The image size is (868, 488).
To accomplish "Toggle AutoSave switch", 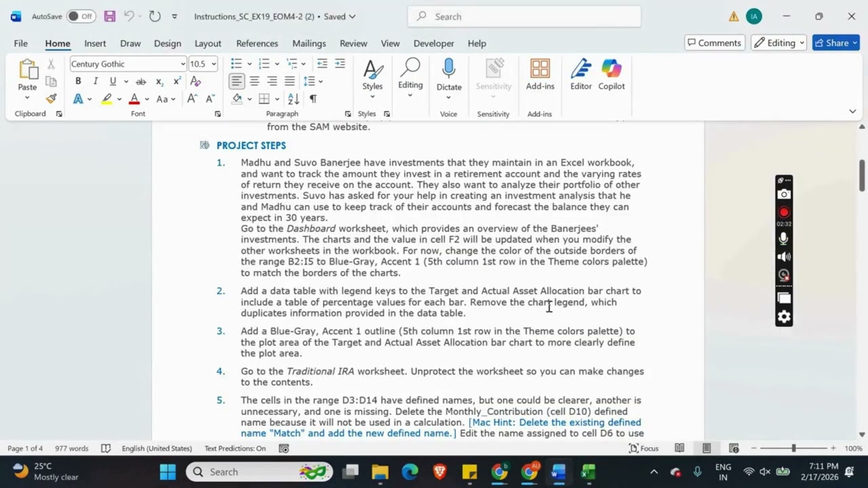I will pyautogui.click(x=81, y=16).
